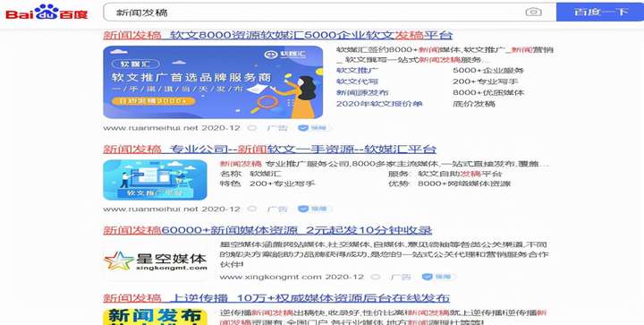Open result 新闻发稿60000+新闻媒体资源 2元起发10分钟收录
Image resolution: width=644 pixels, height=325 pixels.
point(267,230)
